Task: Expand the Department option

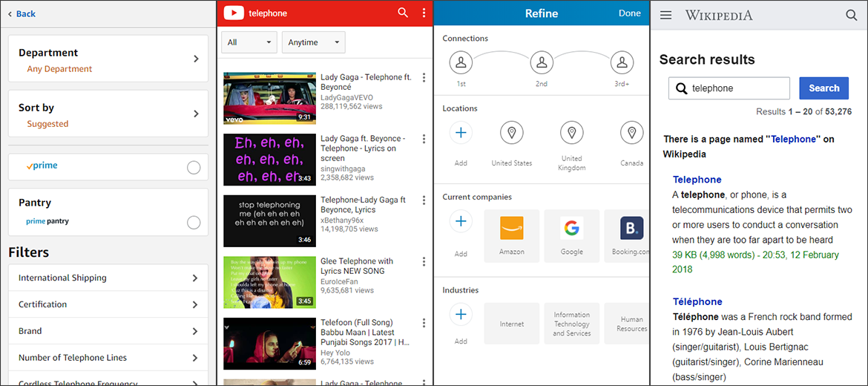Action: [x=108, y=59]
